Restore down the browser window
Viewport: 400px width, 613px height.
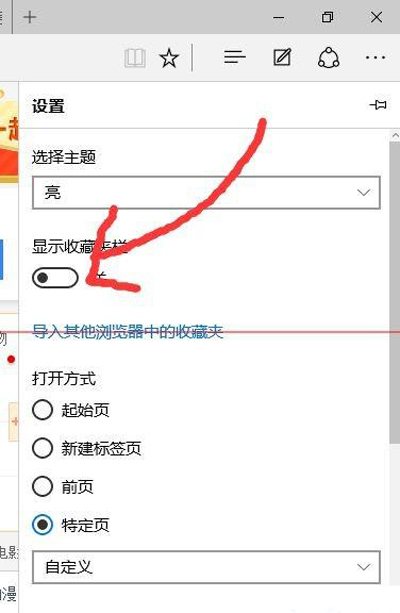[327, 17]
